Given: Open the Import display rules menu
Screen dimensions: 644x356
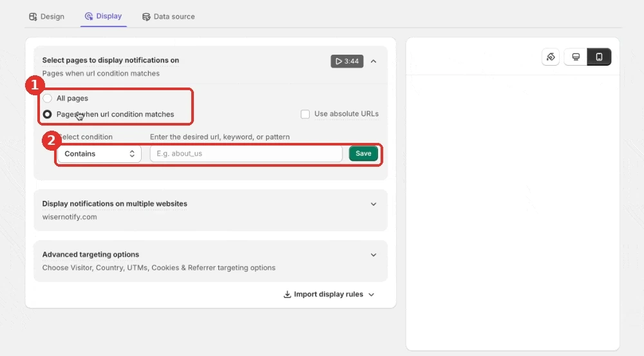Looking at the screenshot, I should pyautogui.click(x=328, y=294).
